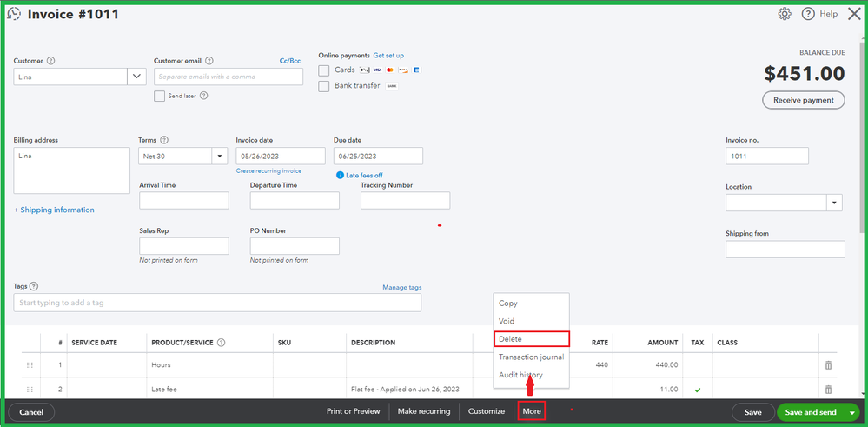Delete the Hours line with trash icon
The height and width of the screenshot is (427, 868).
click(828, 365)
